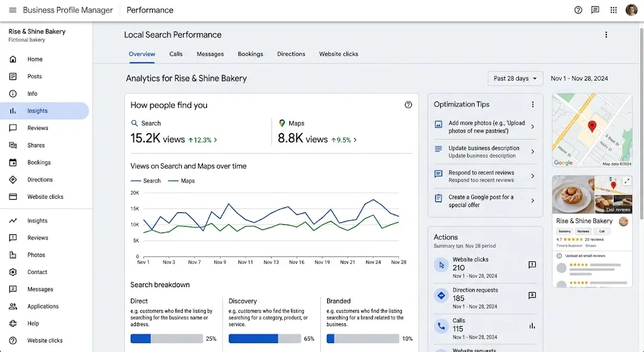Click the Applications people icon in sidebar
The image size is (644, 352).
tap(13, 307)
